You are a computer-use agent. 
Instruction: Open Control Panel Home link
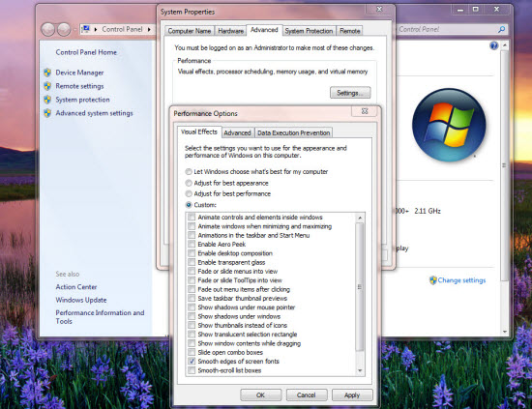coord(86,52)
